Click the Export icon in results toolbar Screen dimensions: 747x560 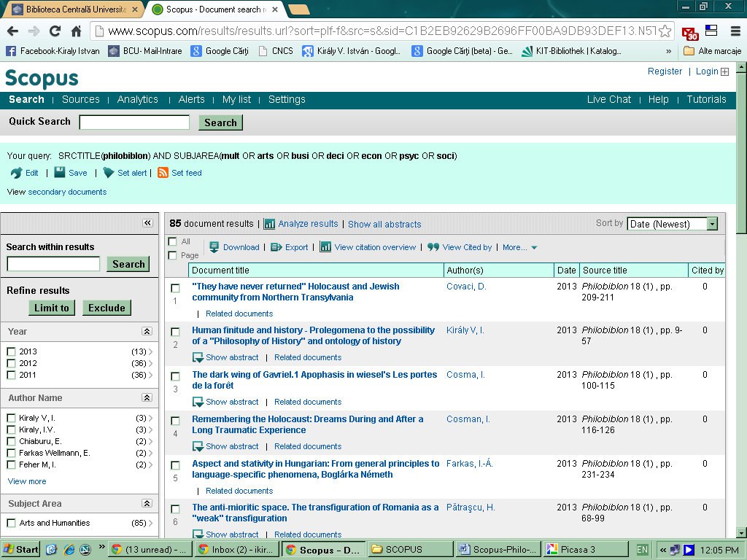click(276, 247)
